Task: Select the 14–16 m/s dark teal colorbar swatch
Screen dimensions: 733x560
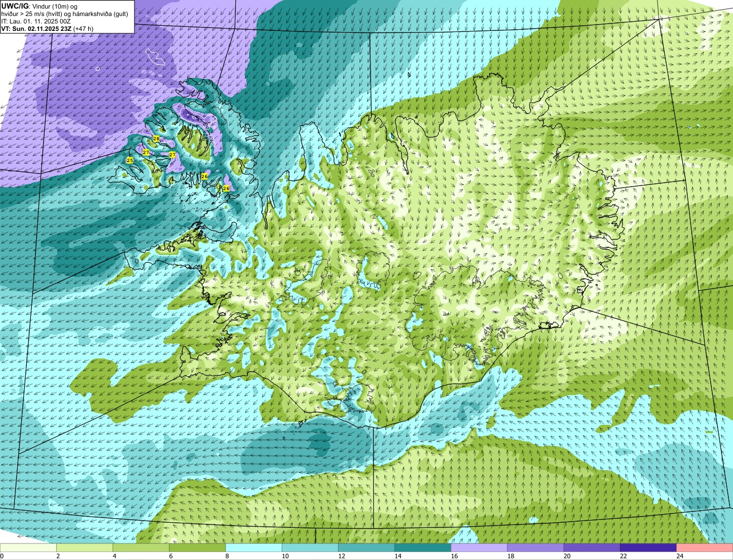Action: [x=423, y=548]
